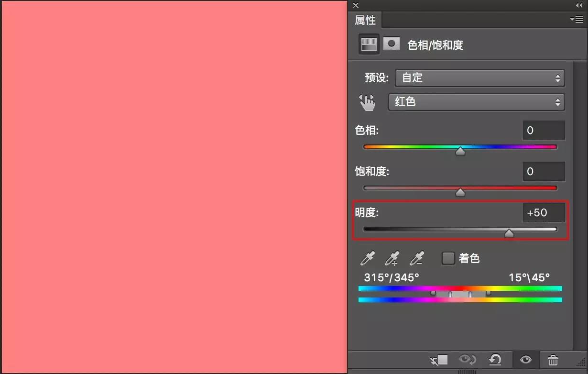The image size is (588, 374).
Task: View previous state icon
Action: (467, 360)
